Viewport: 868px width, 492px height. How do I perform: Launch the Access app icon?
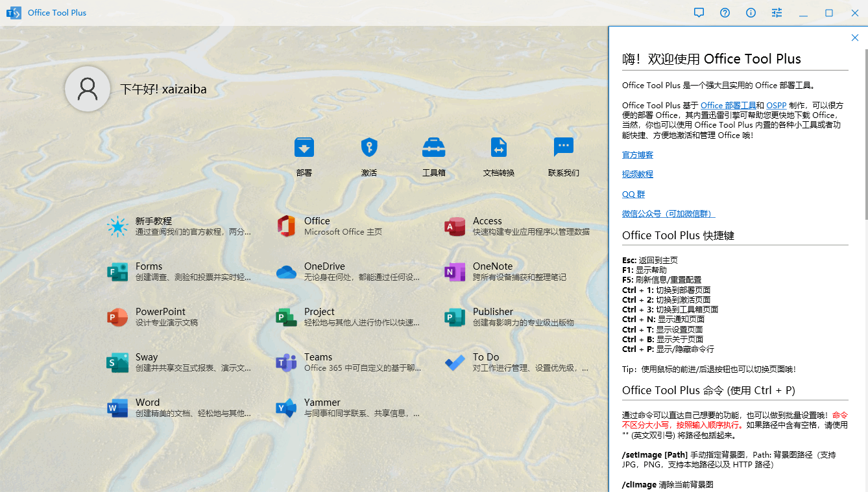(x=455, y=226)
